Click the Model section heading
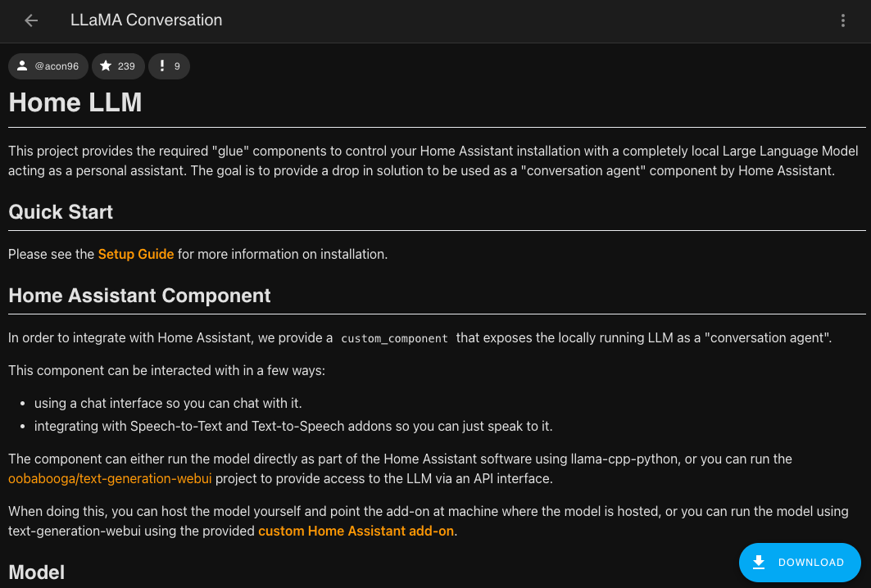The image size is (871, 588). click(x=37, y=572)
